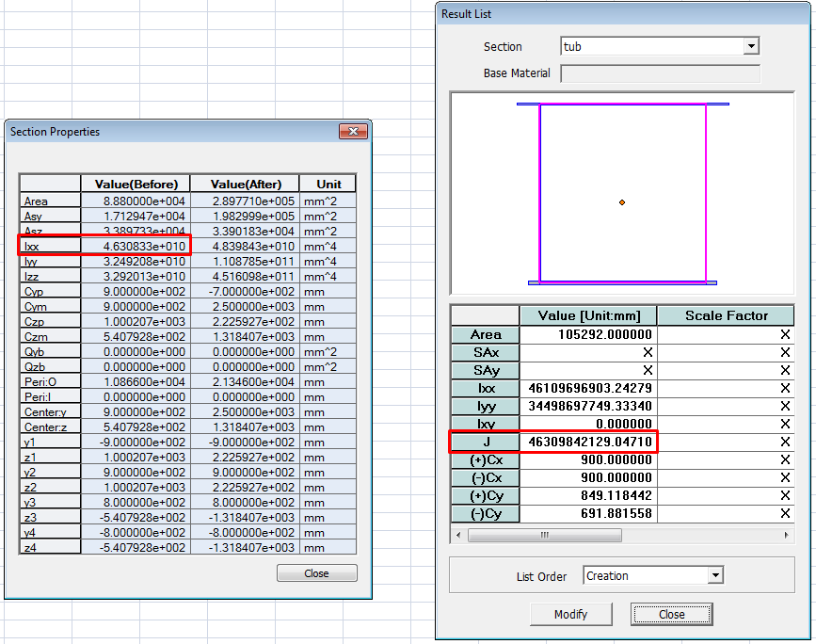Click the Base Material field
The image size is (816, 644).
659,73
